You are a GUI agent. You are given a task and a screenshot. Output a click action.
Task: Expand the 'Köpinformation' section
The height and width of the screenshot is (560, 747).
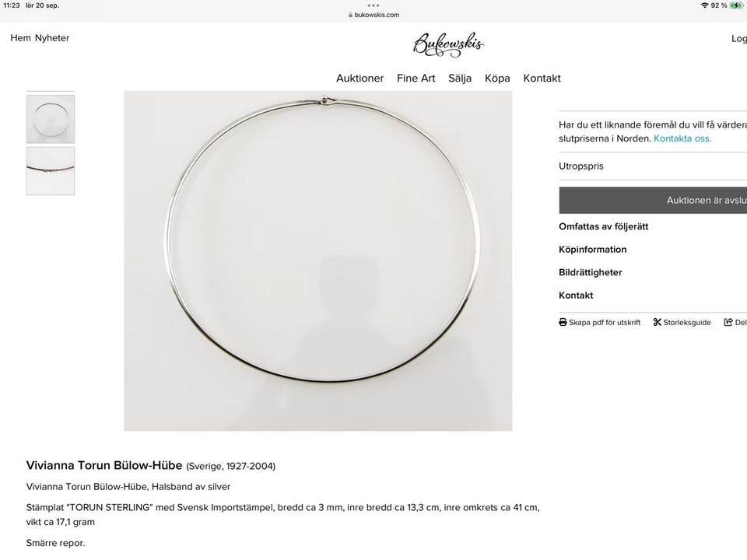[592, 249]
